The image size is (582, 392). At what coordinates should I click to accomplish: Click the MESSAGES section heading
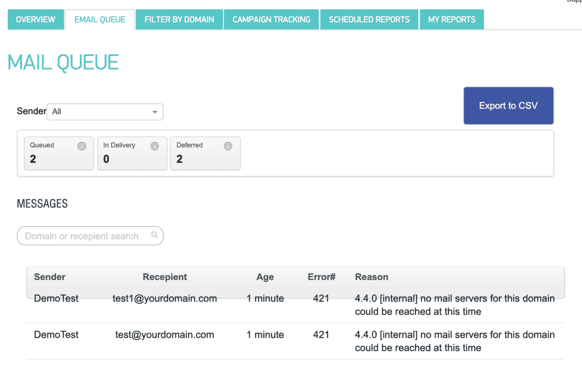click(x=42, y=204)
